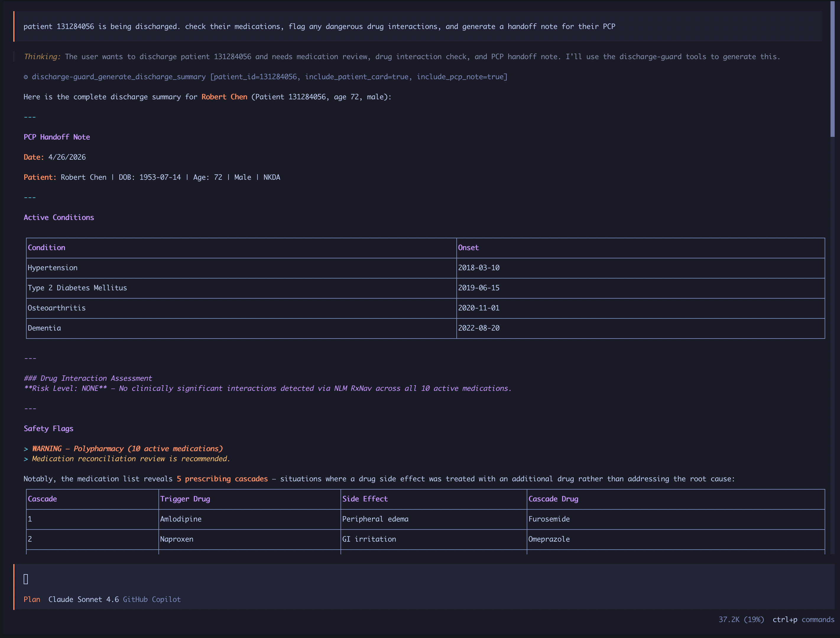Click the GitHub Copilot provider label
Image resolution: width=840 pixels, height=638 pixels.
[152, 599]
